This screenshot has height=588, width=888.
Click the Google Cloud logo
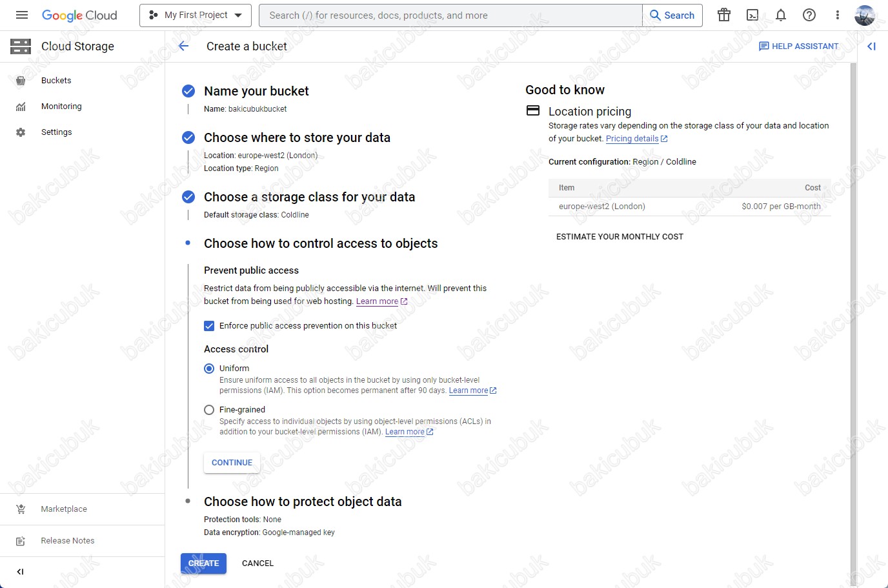coord(79,15)
